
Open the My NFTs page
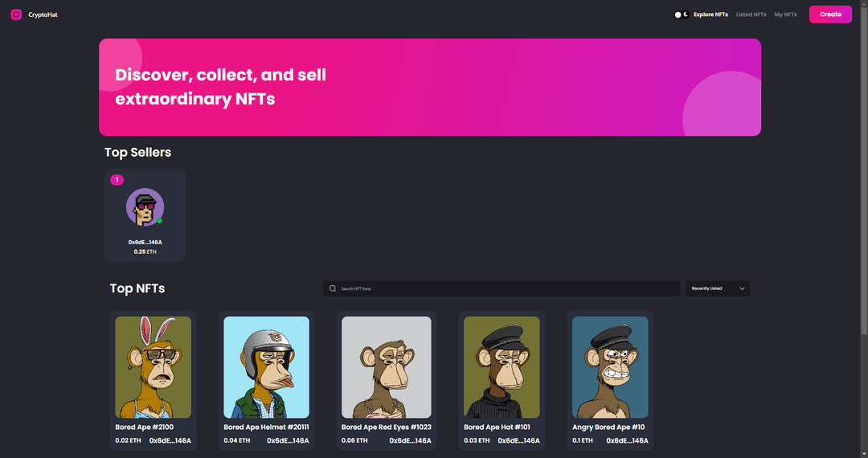[x=785, y=14]
